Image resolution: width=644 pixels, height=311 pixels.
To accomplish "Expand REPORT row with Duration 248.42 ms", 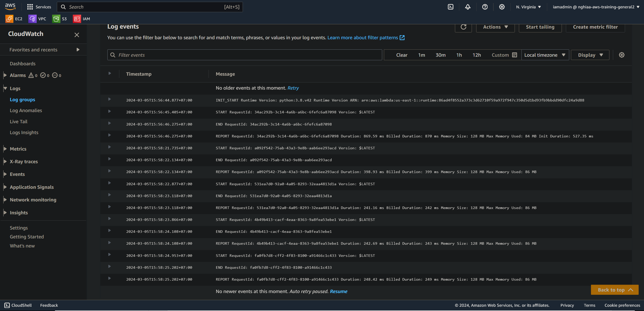I will 109,278.
